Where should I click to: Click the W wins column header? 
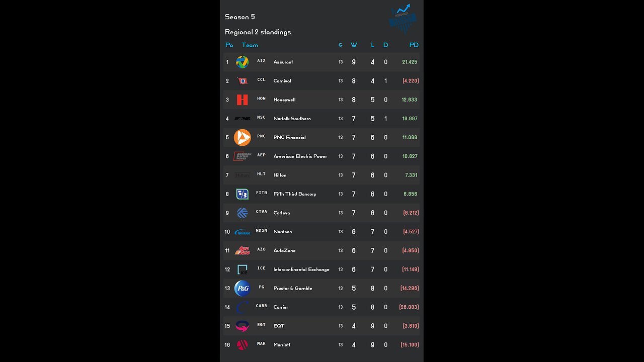(354, 45)
